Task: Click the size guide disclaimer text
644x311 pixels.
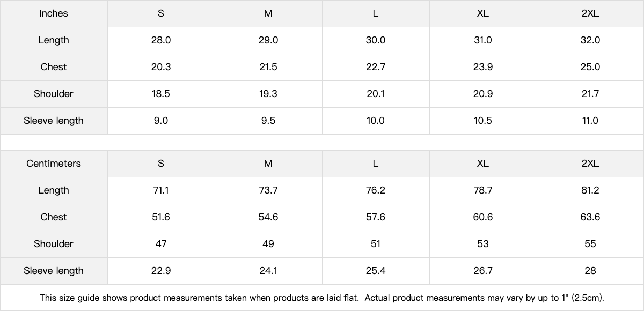Action: point(322,298)
